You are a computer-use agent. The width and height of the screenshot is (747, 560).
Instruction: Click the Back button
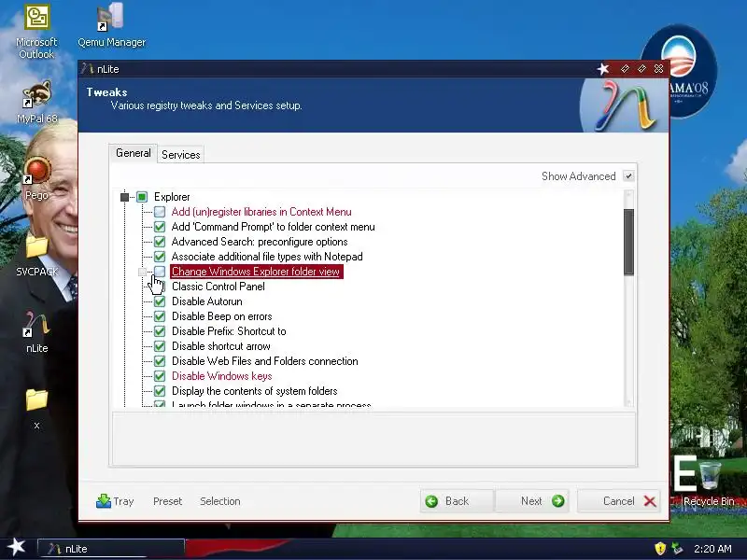[x=457, y=501]
